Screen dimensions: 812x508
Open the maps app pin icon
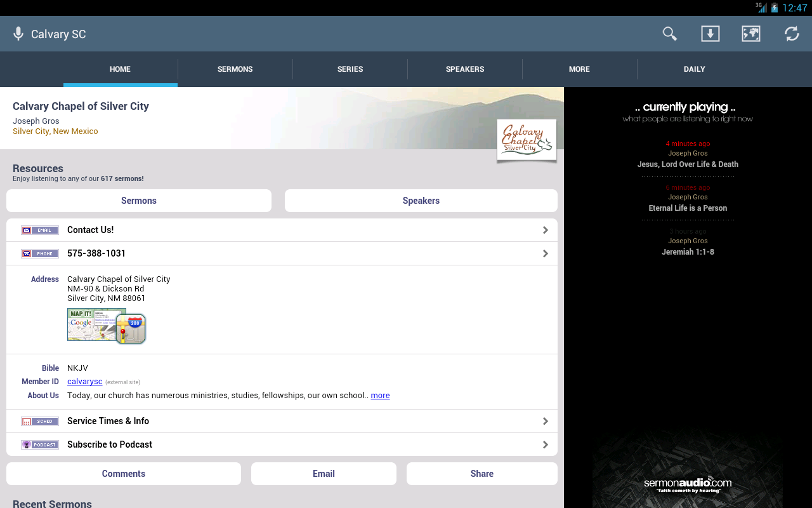coord(131,329)
